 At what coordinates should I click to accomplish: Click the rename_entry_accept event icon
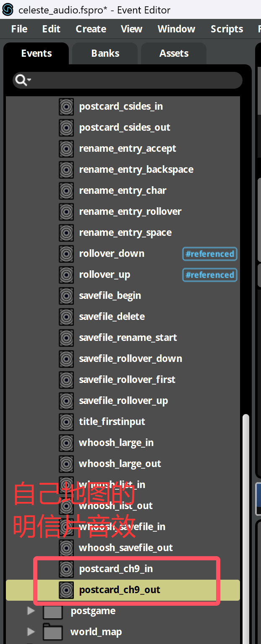coord(66,149)
